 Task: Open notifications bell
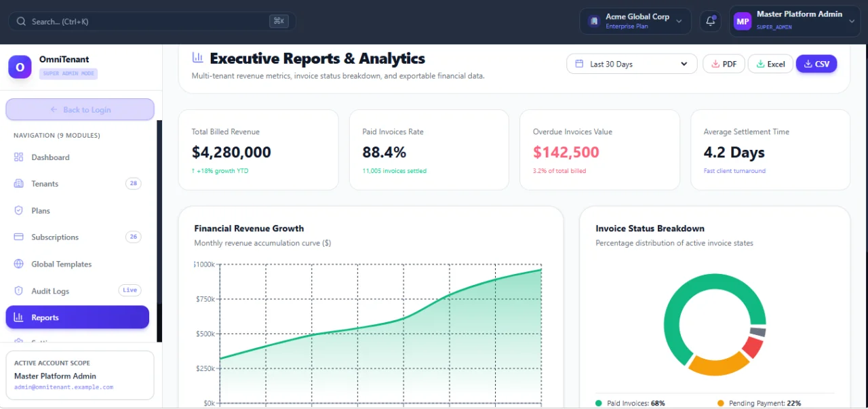(x=711, y=21)
